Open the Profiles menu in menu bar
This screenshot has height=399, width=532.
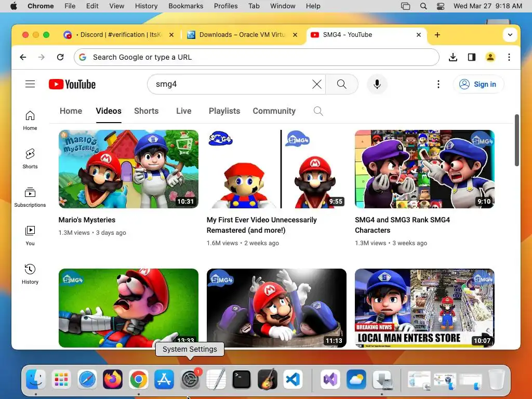225,6
